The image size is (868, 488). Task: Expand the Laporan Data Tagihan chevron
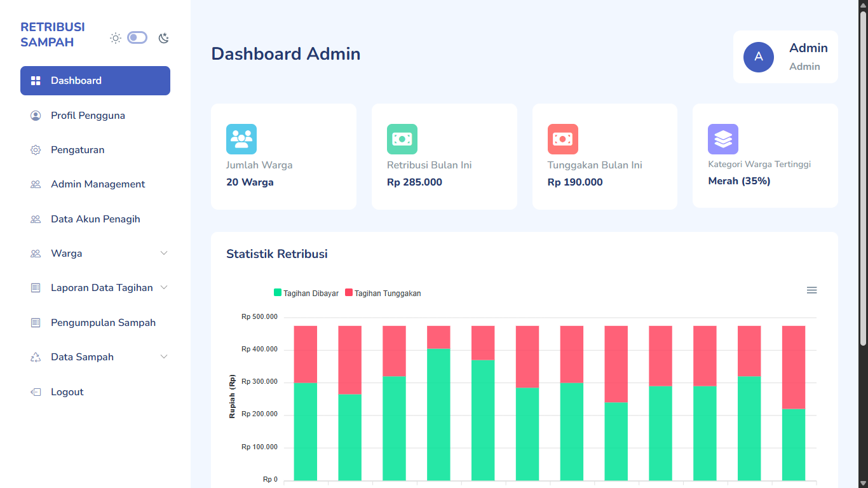pos(164,288)
